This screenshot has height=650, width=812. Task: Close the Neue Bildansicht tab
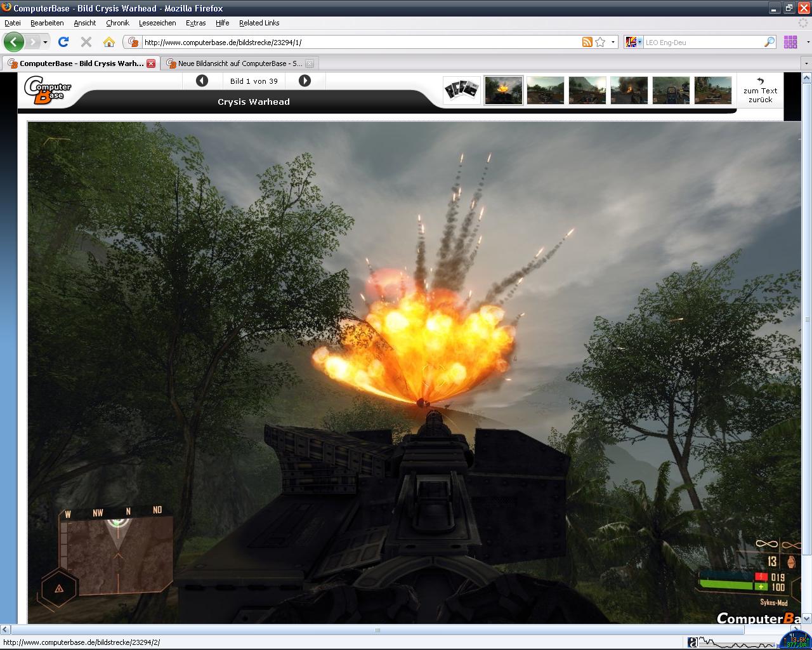click(x=310, y=63)
